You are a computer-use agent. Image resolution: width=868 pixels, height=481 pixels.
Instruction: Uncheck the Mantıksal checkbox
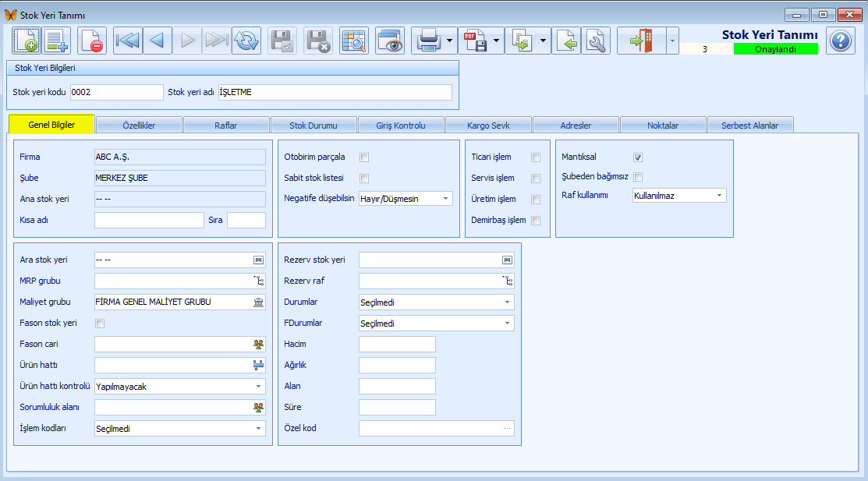pos(638,157)
